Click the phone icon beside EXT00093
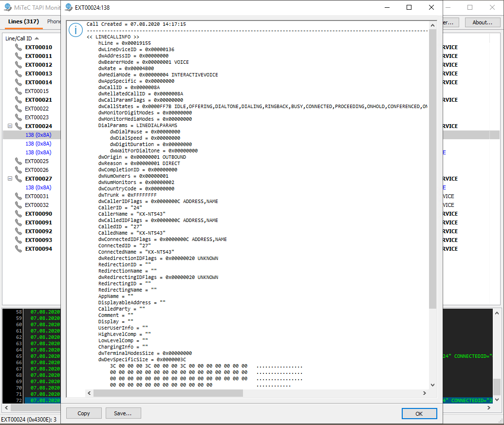The image size is (504, 425). pyautogui.click(x=19, y=240)
